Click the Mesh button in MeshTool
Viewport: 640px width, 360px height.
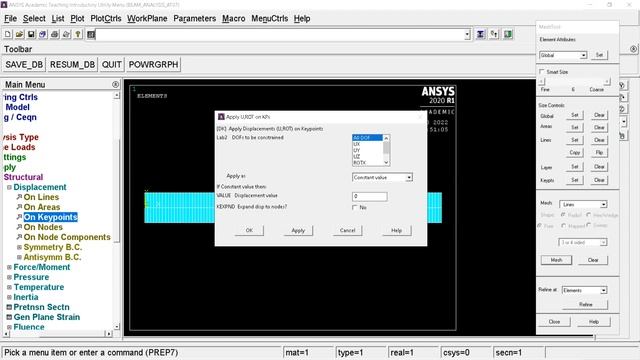(x=556, y=260)
